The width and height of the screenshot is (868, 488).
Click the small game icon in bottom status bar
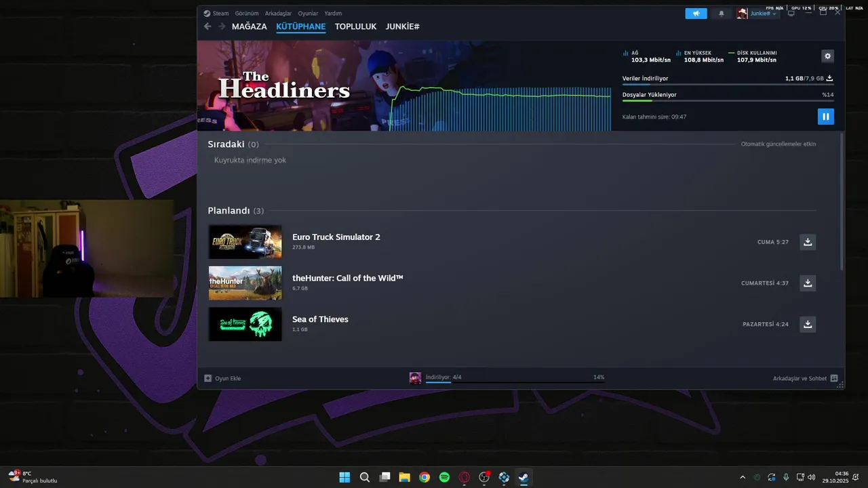coord(415,378)
